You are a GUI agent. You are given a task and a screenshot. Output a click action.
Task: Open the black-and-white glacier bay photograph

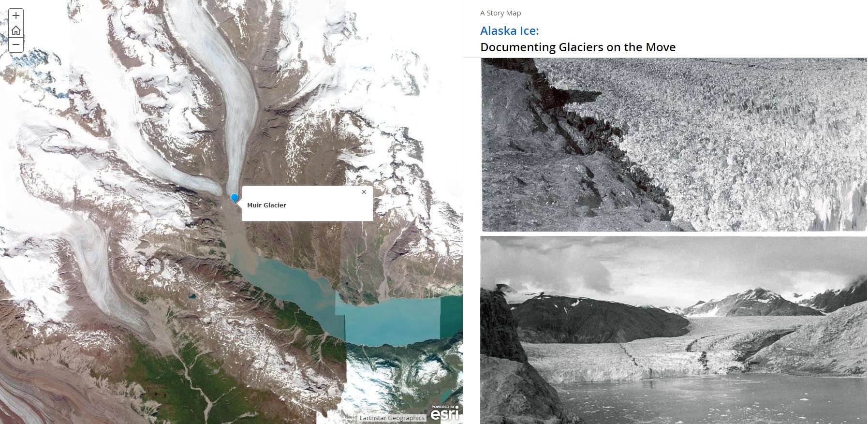click(674, 330)
